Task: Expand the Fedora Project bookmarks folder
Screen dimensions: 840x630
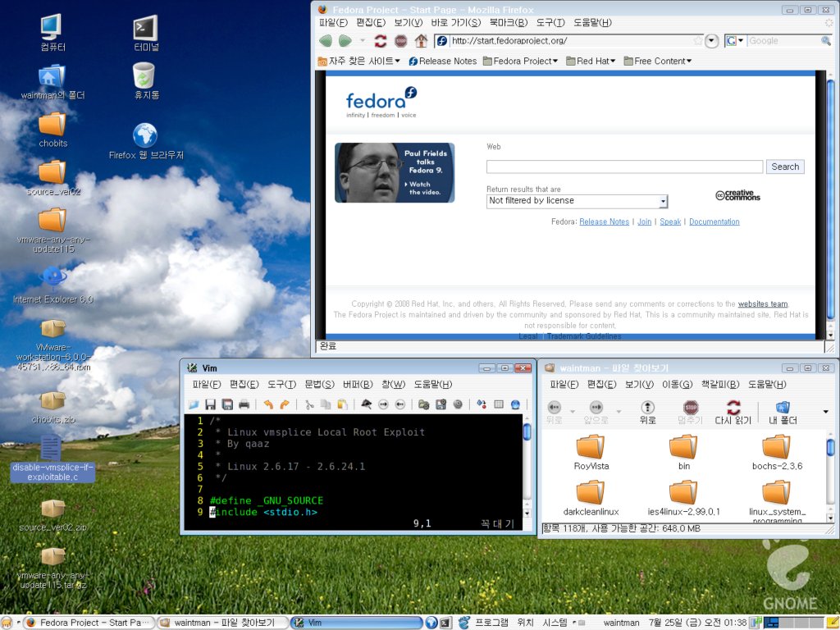Action: (520, 61)
